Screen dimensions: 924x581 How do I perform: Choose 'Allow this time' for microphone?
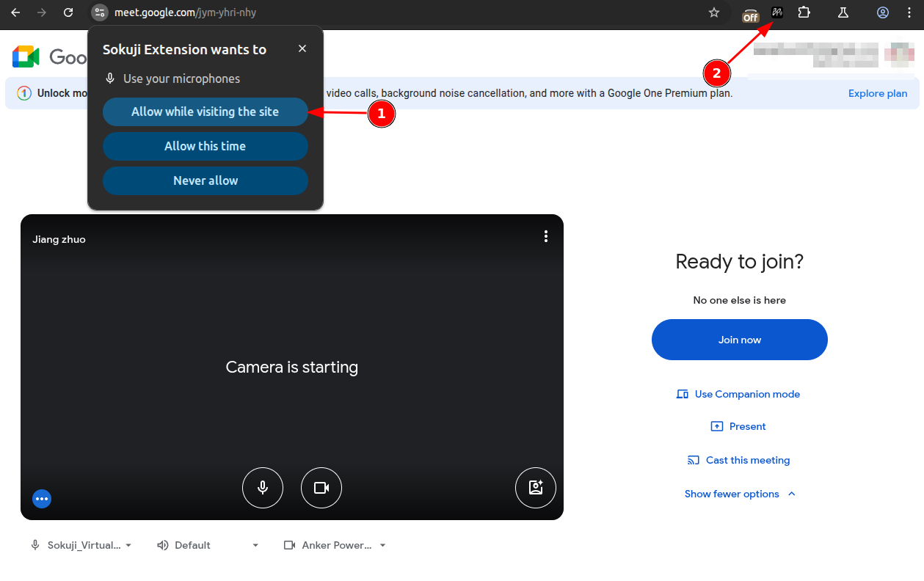(x=205, y=146)
